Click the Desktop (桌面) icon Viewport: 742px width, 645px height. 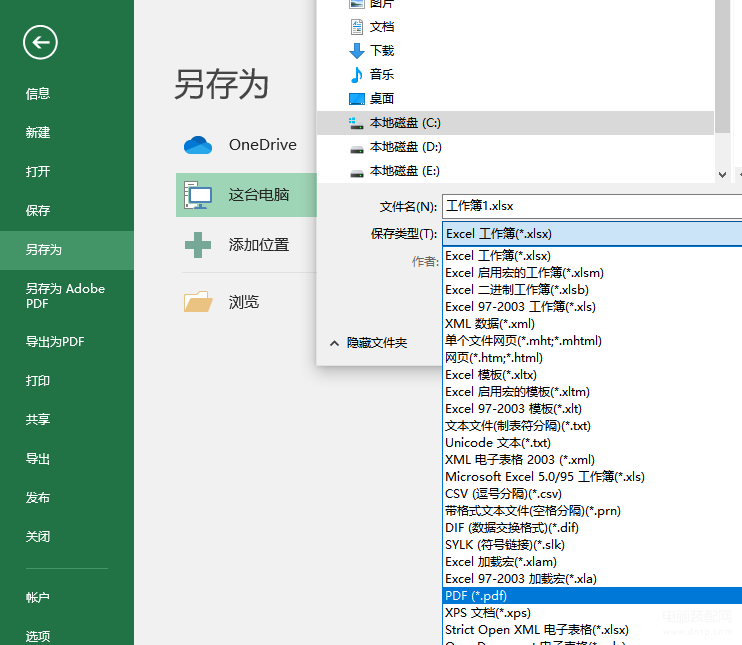(357, 98)
